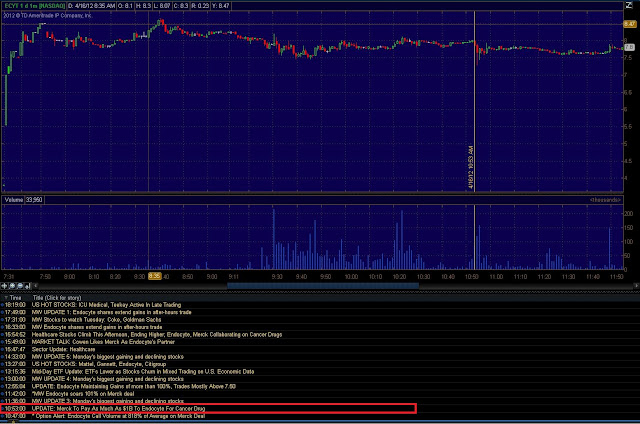This screenshot has width=640, height=424.
Task: Open story 'Option Alert: Endocyte Call Volume'
Action: coord(118,416)
